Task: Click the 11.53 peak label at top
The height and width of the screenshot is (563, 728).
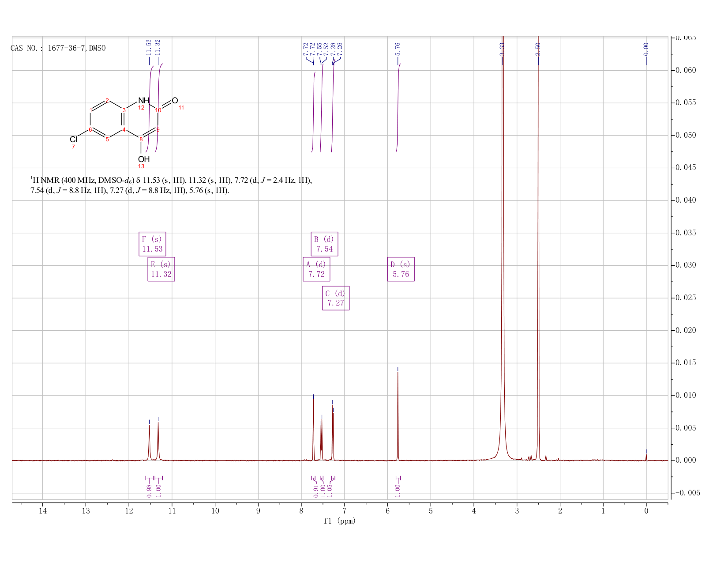Action: [149, 47]
